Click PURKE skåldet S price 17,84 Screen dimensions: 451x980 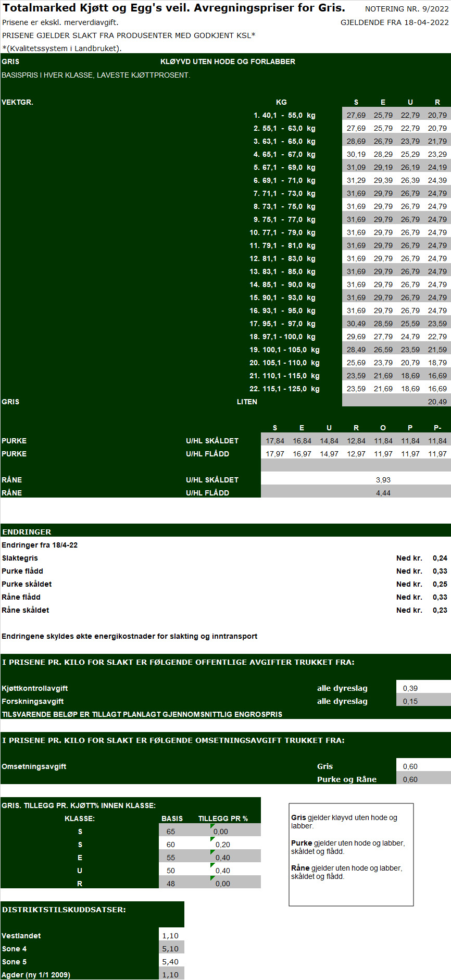point(275,441)
